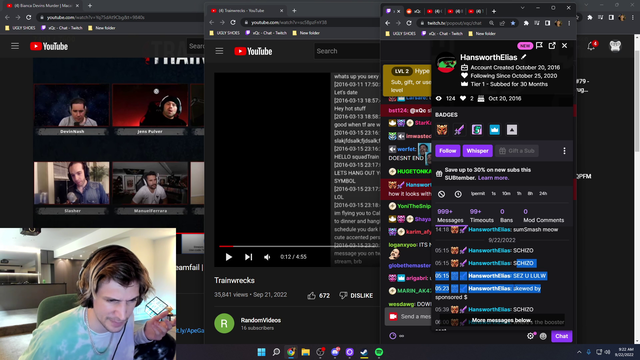Mute the video with the speaker icon

pos(267,257)
